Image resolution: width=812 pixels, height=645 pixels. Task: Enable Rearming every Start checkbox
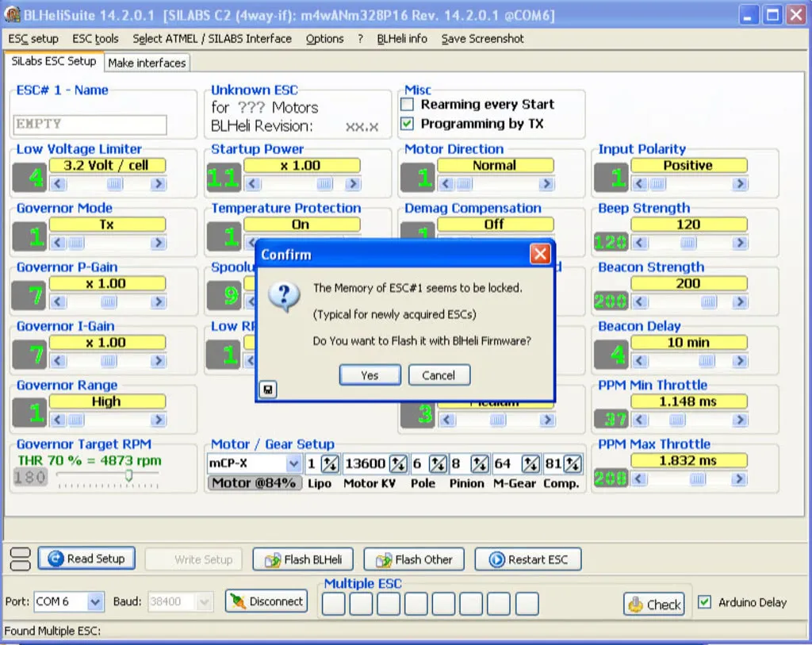pyautogui.click(x=408, y=105)
